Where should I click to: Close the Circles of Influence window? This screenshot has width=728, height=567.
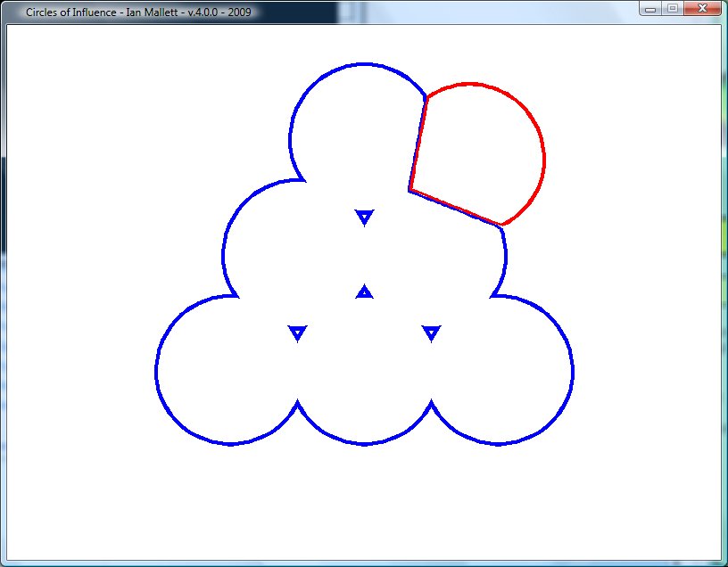702,9
